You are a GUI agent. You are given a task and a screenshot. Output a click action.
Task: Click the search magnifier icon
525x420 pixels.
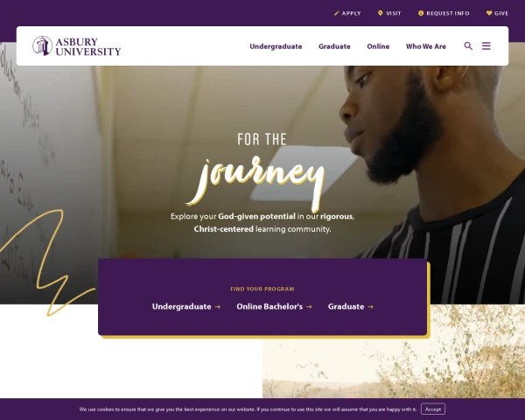click(x=468, y=45)
